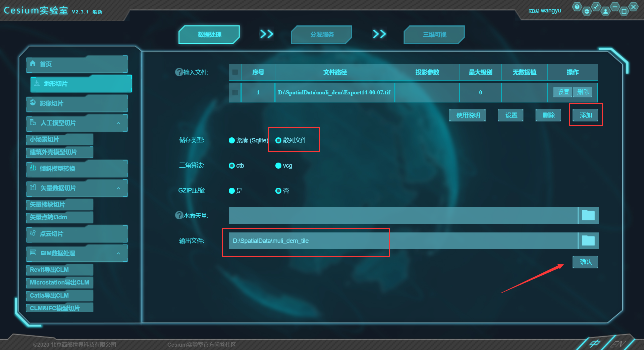The width and height of the screenshot is (644, 350).
Task: Click help icon beside 水面矢量 label
Action: [x=179, y=215]
